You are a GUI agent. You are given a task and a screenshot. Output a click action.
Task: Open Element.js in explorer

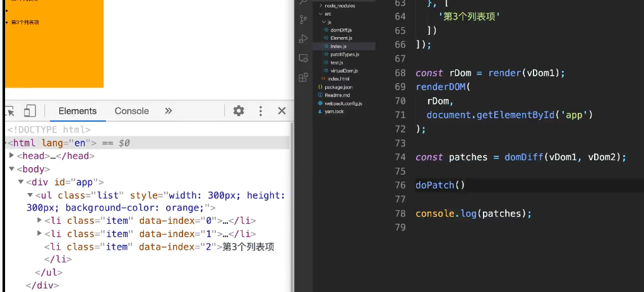coord(342,38)
